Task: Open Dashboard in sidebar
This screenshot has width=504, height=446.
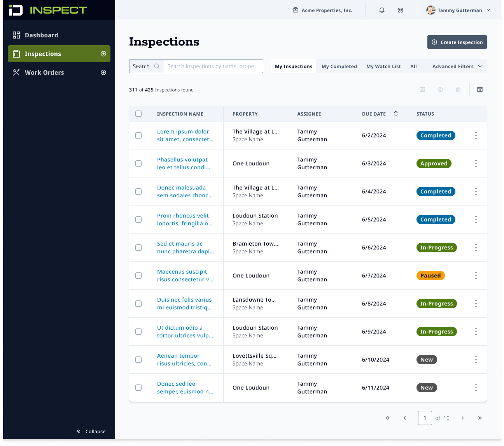Action: pyautogui.click(x=59, y=35)
